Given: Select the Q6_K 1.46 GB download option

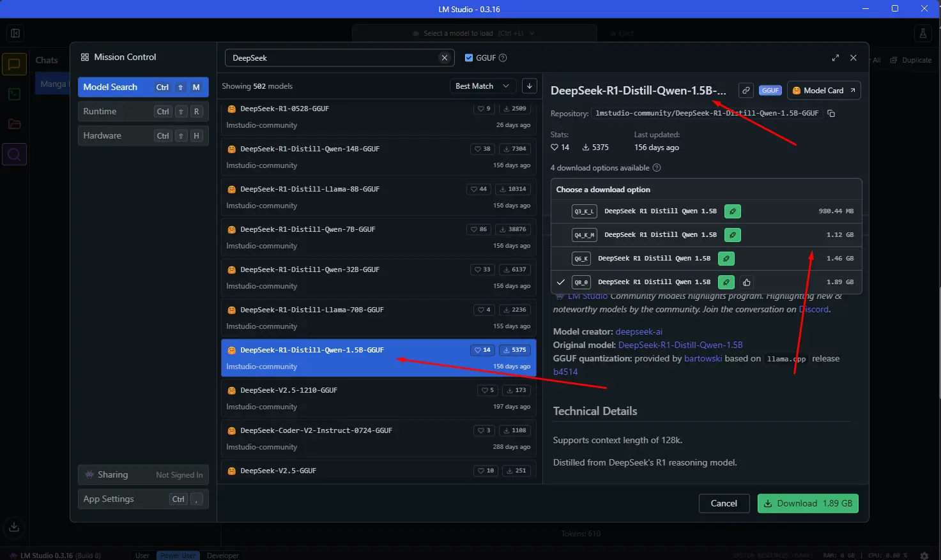Looking at the screenshot, I should click(706, 259).
